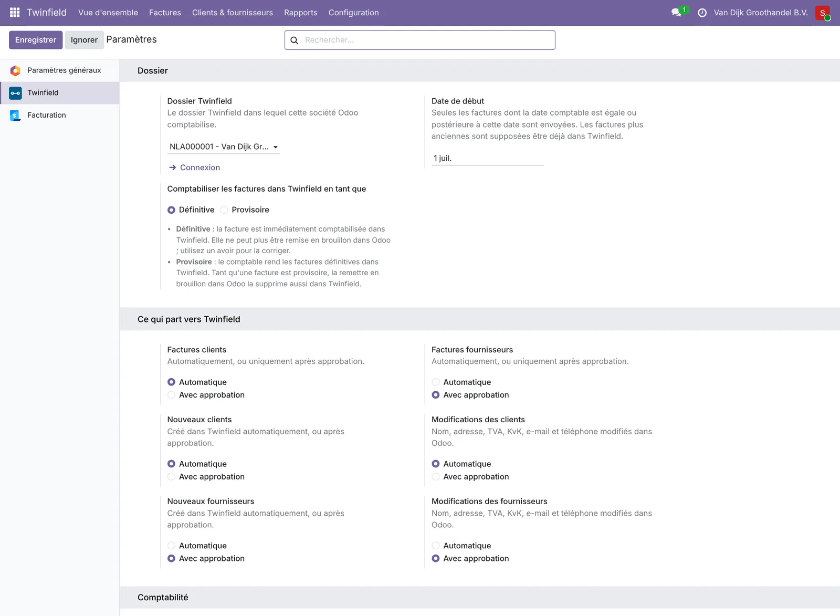Click the magnifier icon in search box
The image size is (840, 616).
295,40
